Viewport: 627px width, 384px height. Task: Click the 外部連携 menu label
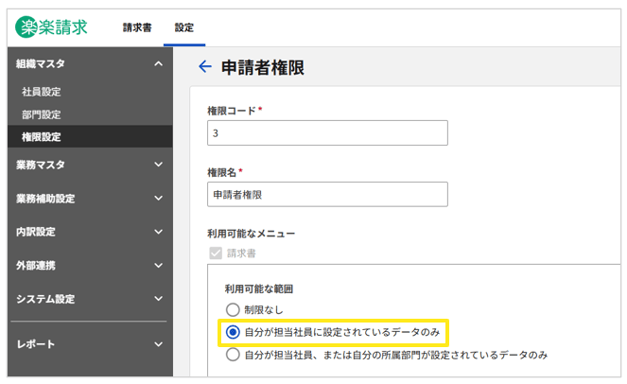pos(36,265)
